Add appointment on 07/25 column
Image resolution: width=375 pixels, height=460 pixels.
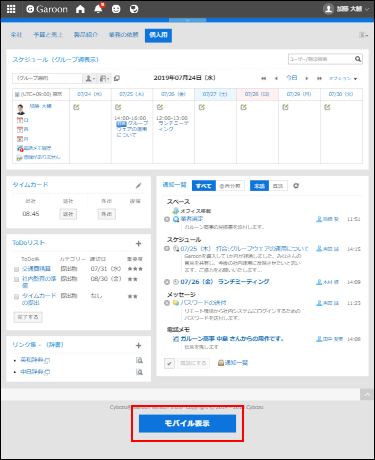tap(118, 107)
